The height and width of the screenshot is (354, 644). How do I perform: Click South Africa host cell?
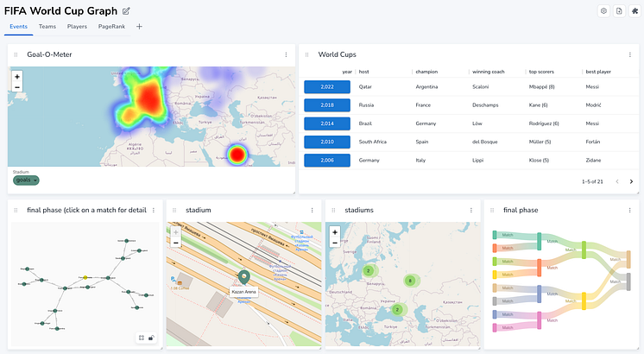(x=373, y=142)
